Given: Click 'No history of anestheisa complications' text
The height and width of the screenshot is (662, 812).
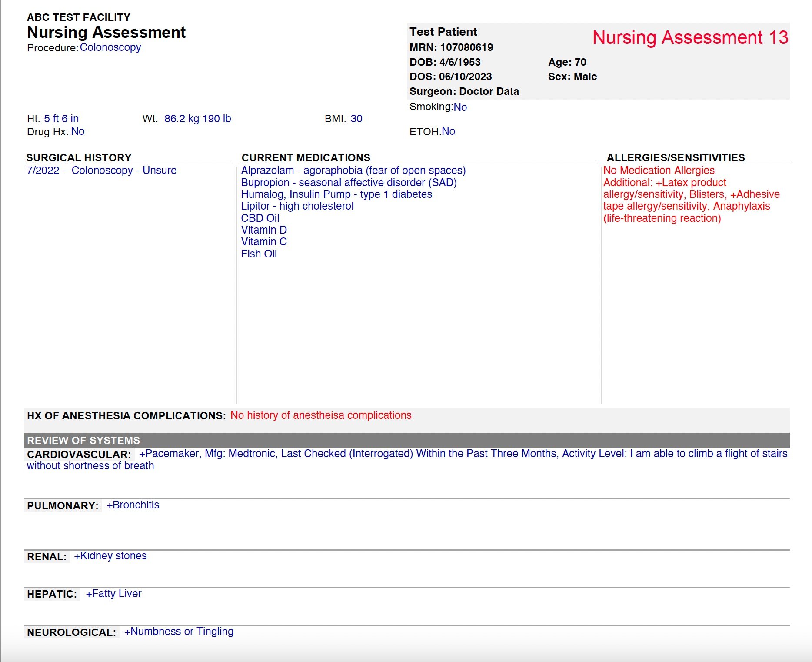Looking at the screenshot, I should click(321, 415).
